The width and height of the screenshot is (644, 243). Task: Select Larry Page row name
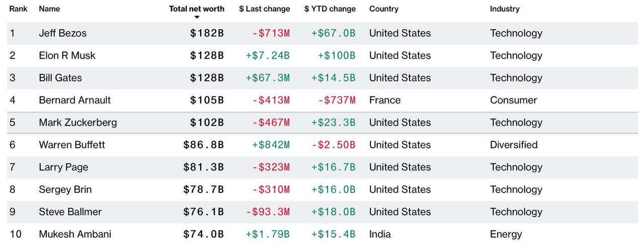(x=63, y=167)
